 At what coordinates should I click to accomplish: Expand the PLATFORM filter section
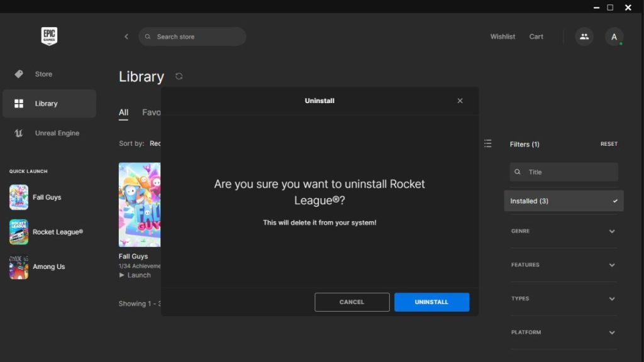(x=563, y=332)
